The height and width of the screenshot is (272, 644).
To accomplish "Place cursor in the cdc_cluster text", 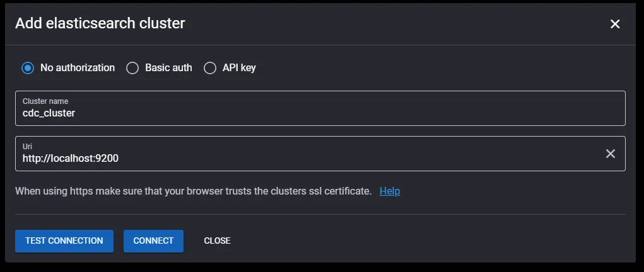I will click(x=49, y=113).
